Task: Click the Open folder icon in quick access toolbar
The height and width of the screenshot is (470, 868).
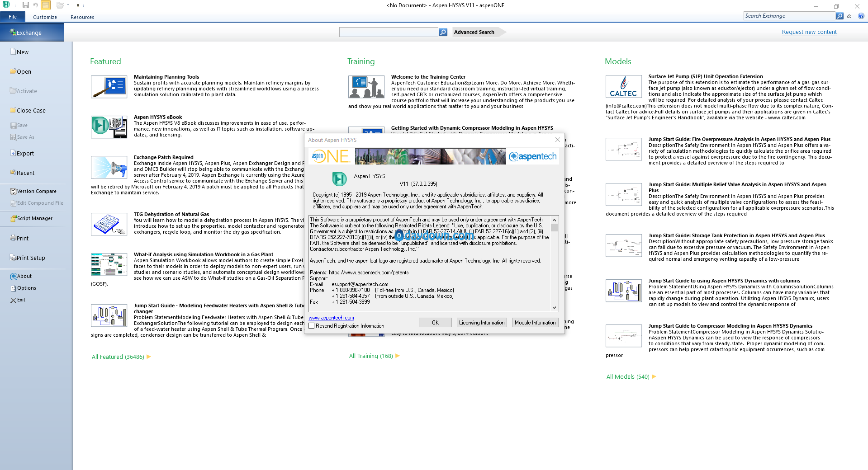Action: point(60,5)
